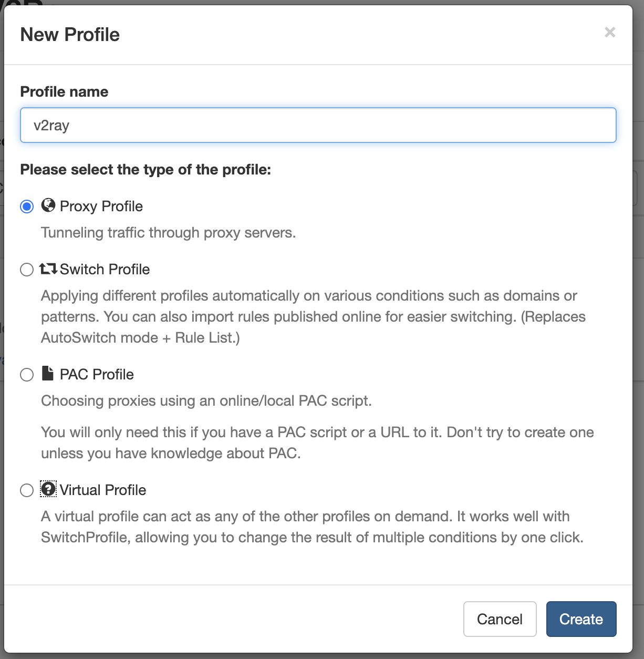
Task: Click the Virtual Profile label text
Action: (103, 490)
